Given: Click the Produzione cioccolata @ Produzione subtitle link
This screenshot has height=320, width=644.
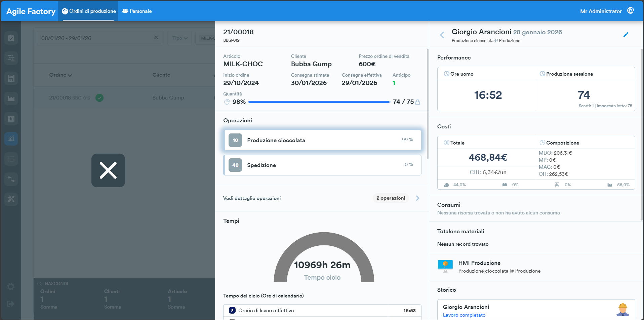Looking at the screenshot, I should click(486, 41).
